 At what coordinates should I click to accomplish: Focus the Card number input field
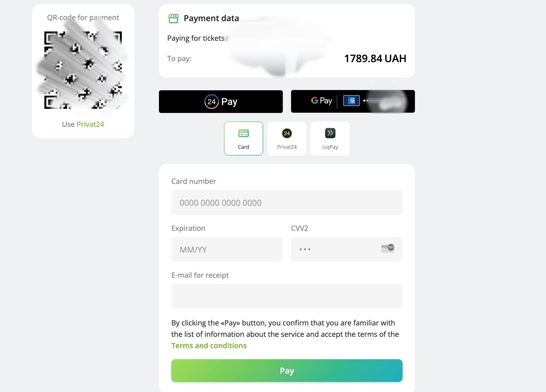tap(287, 203)
